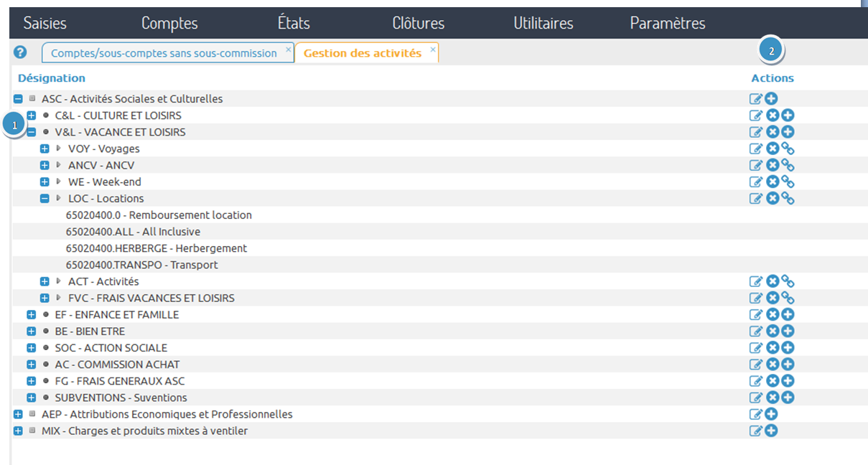Select the bullet next to EF - ENFANCE ET FAMILLE

click(x=45, y=314)
